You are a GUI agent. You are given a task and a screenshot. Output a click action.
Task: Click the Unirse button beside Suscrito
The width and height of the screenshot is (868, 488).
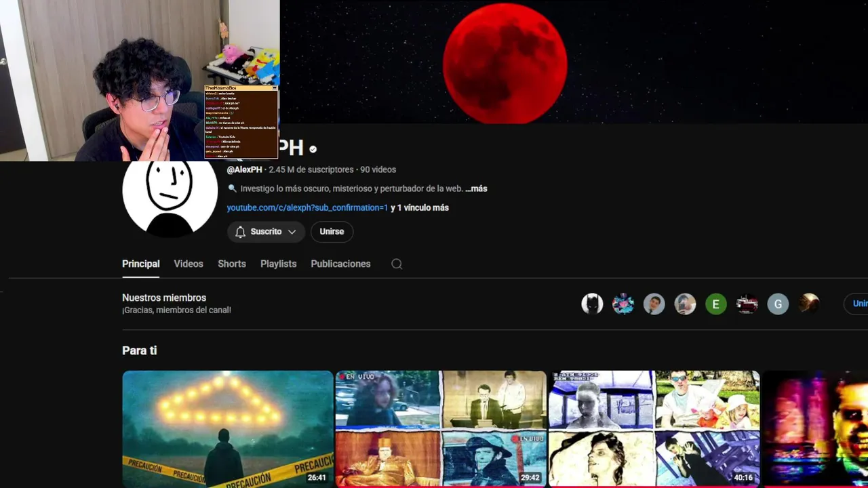[x=332, y=232]
